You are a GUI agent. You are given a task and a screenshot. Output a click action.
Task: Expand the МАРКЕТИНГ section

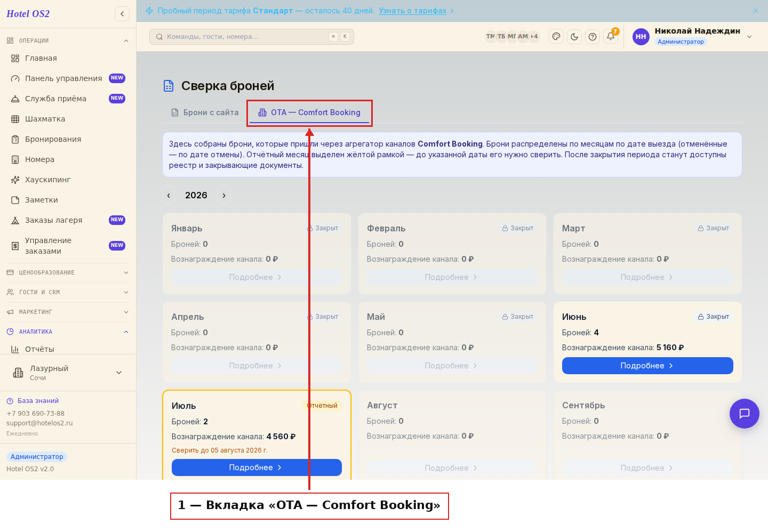[x=68, y=312]
